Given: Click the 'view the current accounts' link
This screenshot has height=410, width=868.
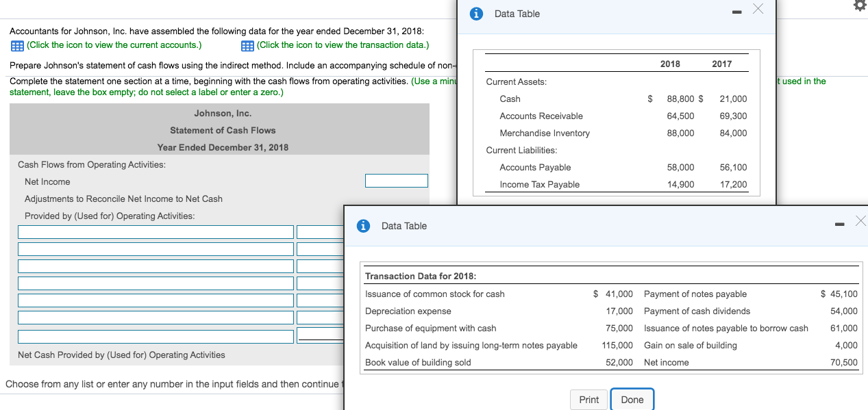Looking at the screenshot, I should [x=114, y=45].
